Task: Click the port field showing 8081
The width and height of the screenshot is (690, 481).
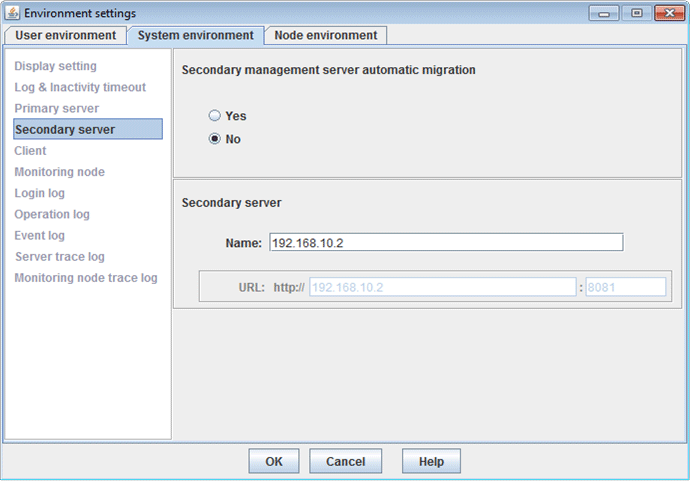Action: (625, 287)
